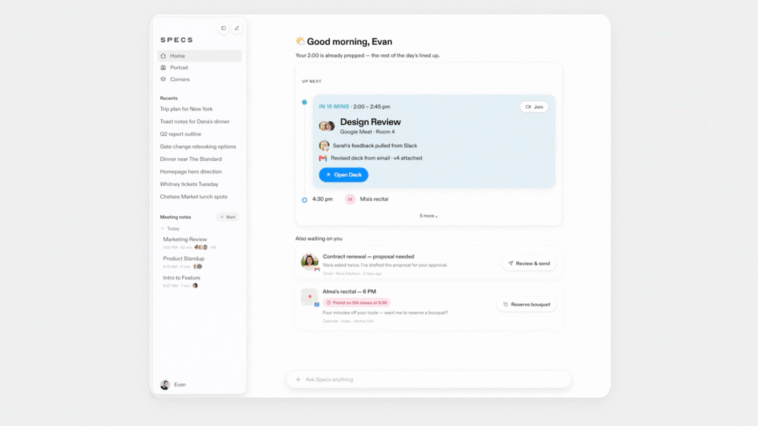The width and height of the screenshot is (758, 426).
Task: Click the Open Deck button
Action: click(343, 175)
